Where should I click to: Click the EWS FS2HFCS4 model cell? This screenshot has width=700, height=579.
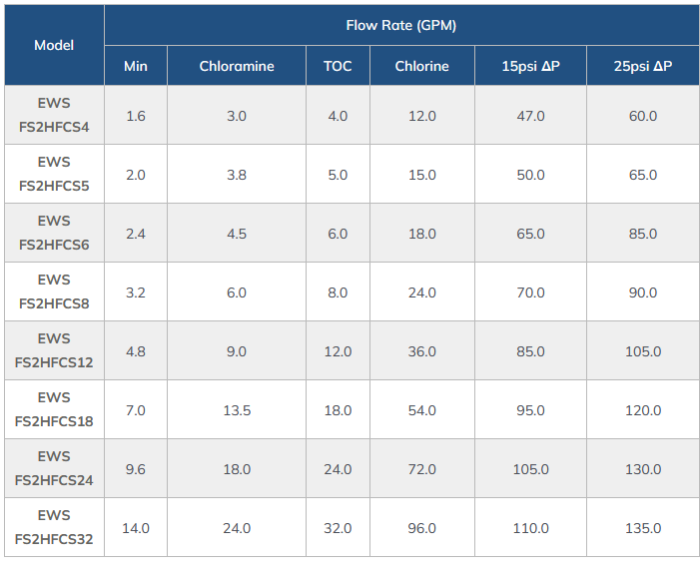click(x=54, y=116)
